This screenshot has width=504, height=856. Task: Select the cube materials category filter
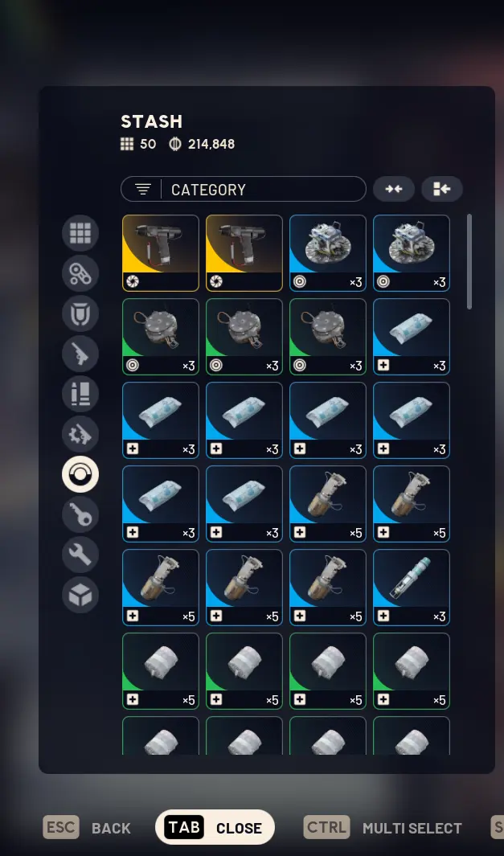click(x=80, y=595)
